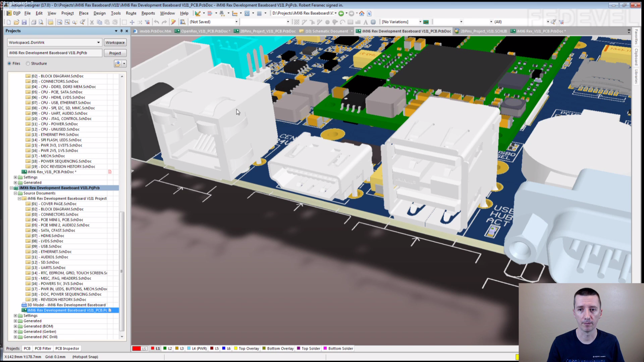
Task: Click the Cut scissors toolbar icon
Action: point(92,22)
